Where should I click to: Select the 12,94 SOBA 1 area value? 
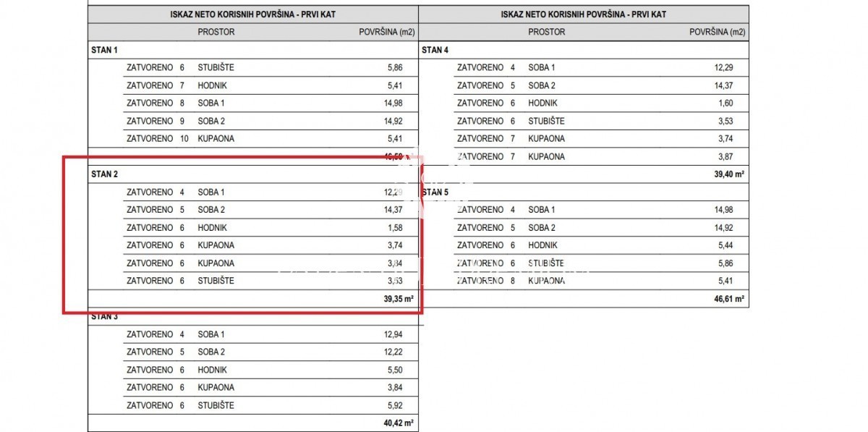coord(392,334)
